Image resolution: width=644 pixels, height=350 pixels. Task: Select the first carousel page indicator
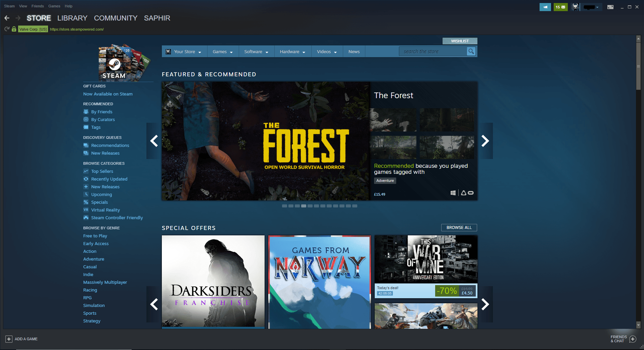click(284, 206)
